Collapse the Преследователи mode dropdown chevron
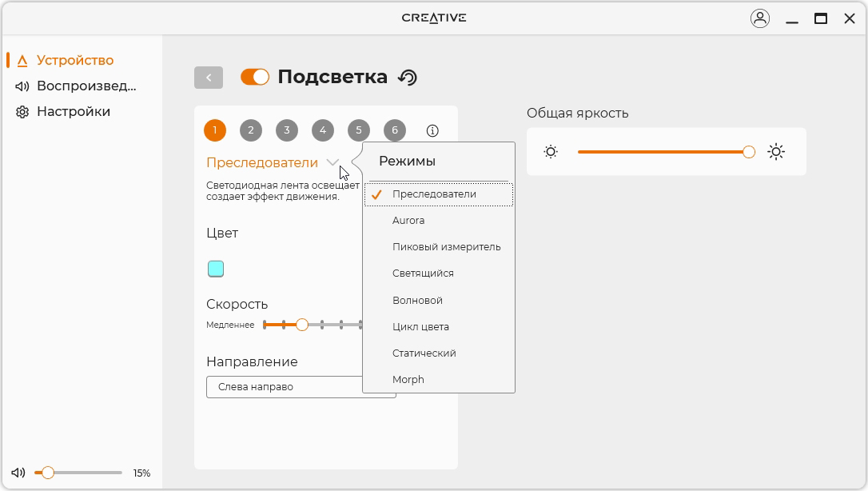Image resolution: width=868 pixels, height=491 pixels. (332, 162)
